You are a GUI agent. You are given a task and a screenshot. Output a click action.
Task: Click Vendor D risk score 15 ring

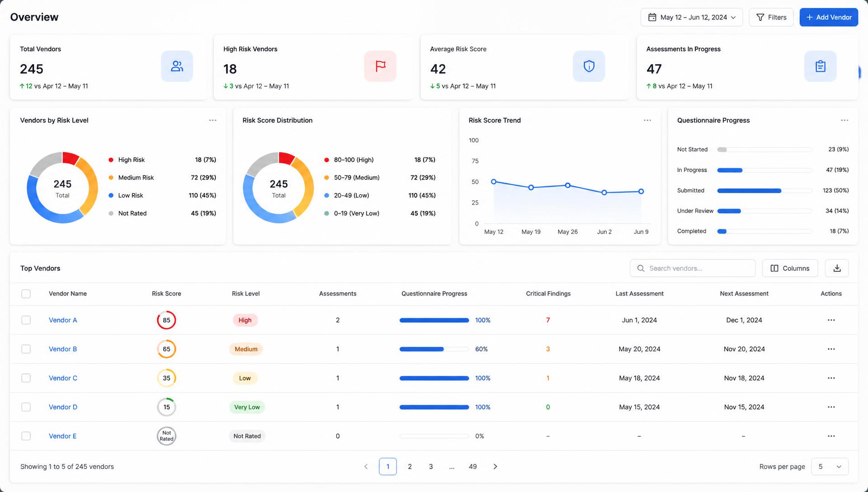[166, 407]
